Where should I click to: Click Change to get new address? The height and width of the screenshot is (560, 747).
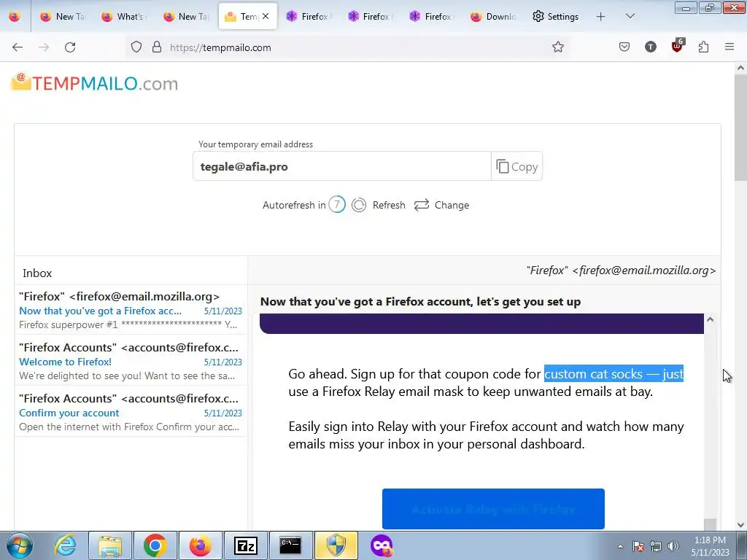tap(441, 205)
